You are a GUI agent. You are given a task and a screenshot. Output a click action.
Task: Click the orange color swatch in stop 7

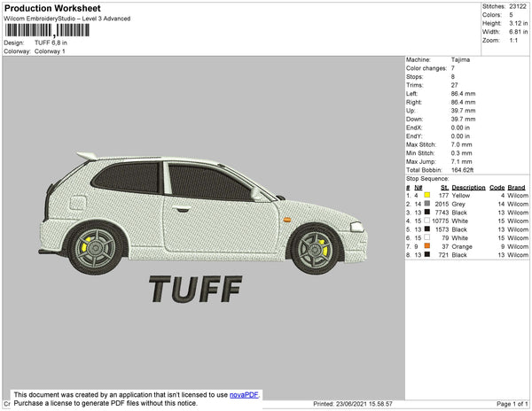pyautogui.click(x=427, y=246)
